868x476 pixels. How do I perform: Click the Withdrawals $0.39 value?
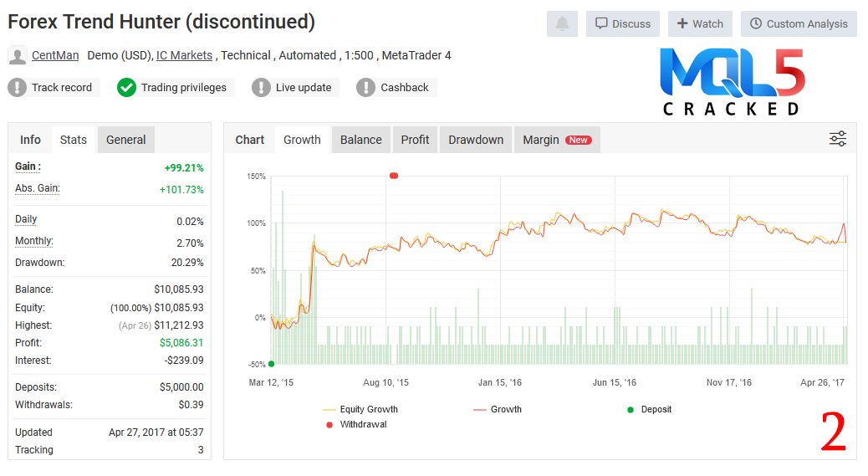click(x=191, y=405)
